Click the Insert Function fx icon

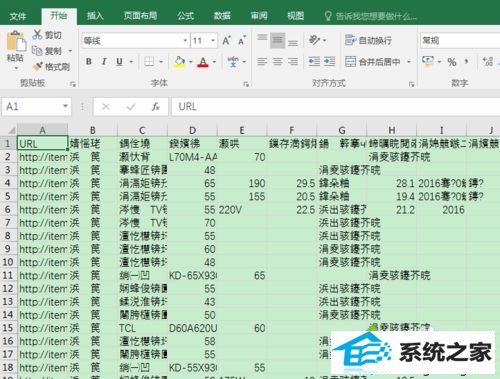click(155, 107)
